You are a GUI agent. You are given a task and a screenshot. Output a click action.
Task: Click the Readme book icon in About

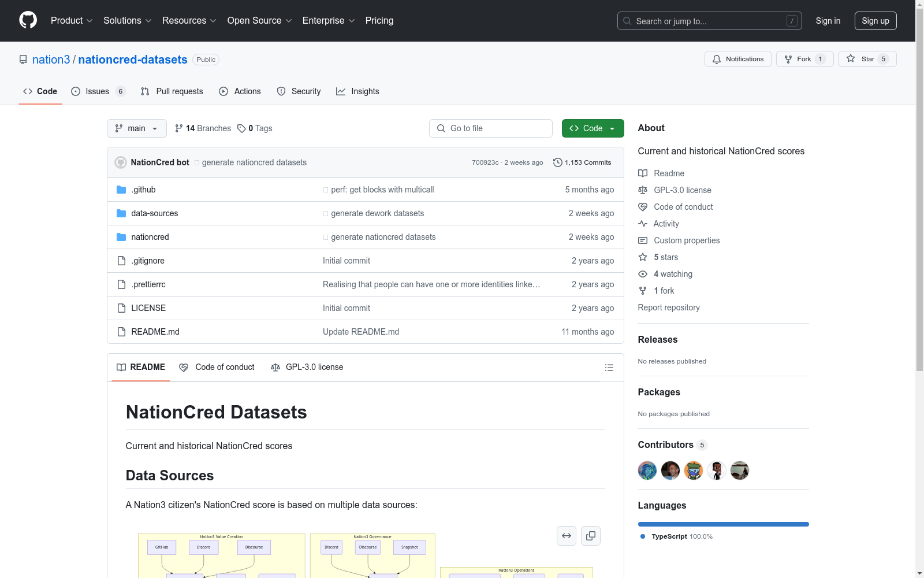coord(643,173)
